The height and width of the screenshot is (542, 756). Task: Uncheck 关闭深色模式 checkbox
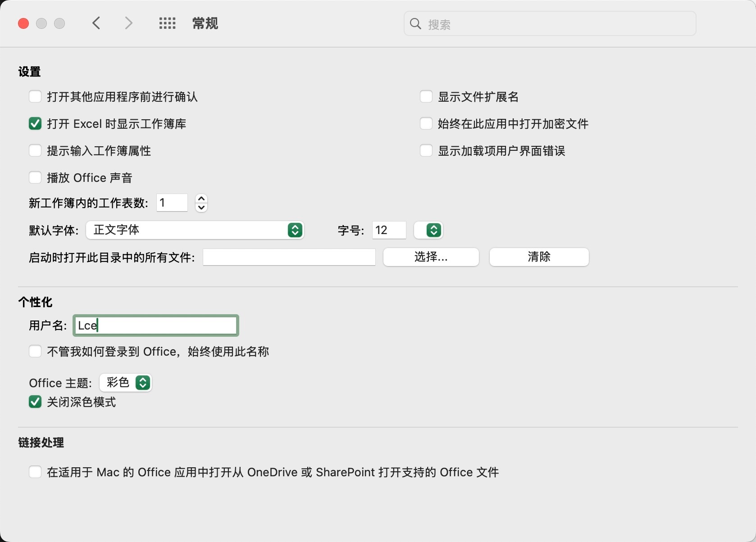click(35, 402)
